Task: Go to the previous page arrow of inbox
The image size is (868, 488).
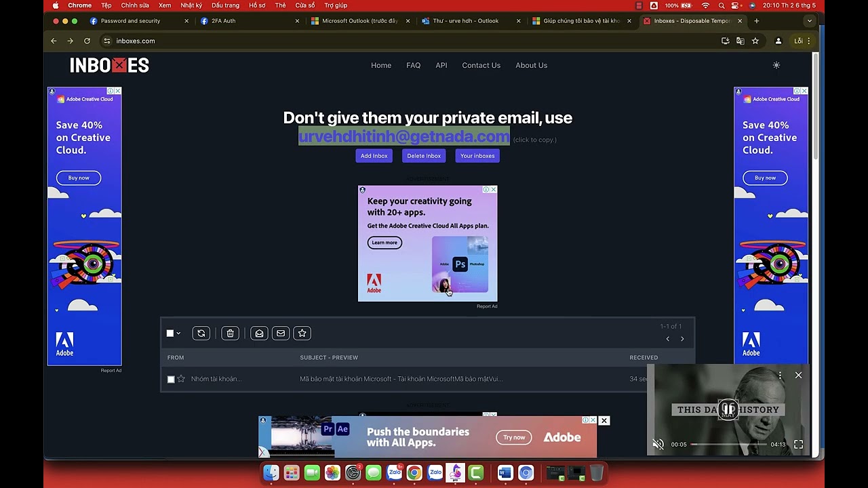Action: (x=668, y=339)
